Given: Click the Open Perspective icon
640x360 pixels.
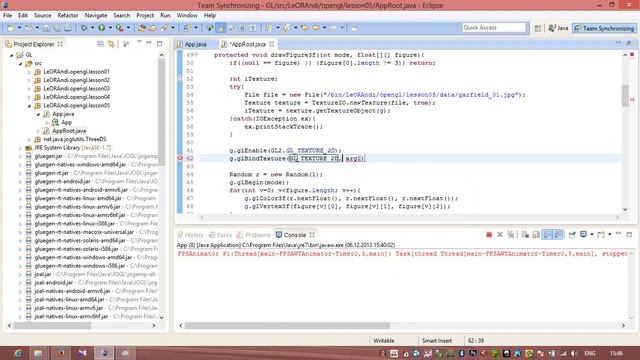Looking at the screenshot, I should click(538, 28).
